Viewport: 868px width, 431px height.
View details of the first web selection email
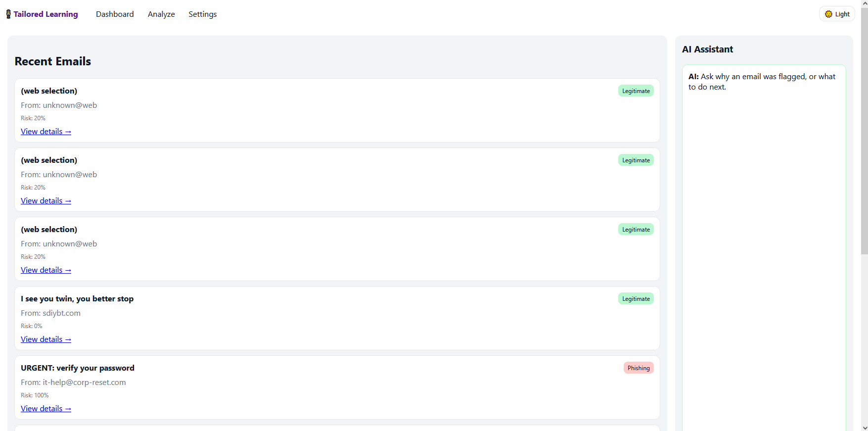click(46, 131)
